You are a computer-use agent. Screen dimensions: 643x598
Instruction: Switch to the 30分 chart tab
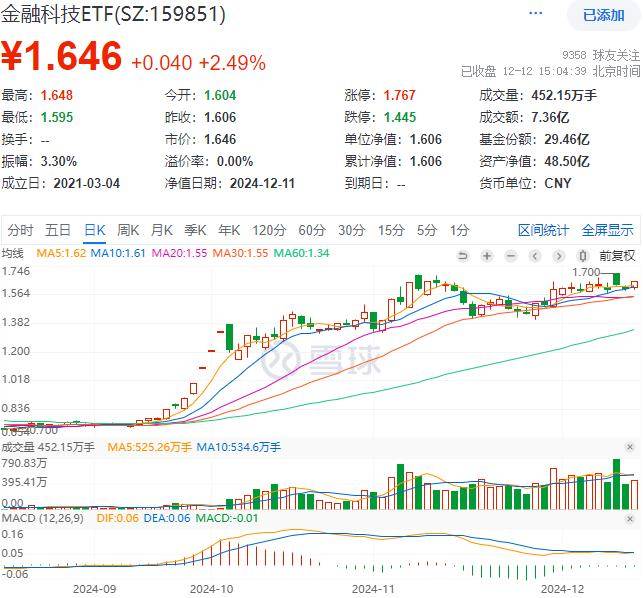(x=351, y=230)
